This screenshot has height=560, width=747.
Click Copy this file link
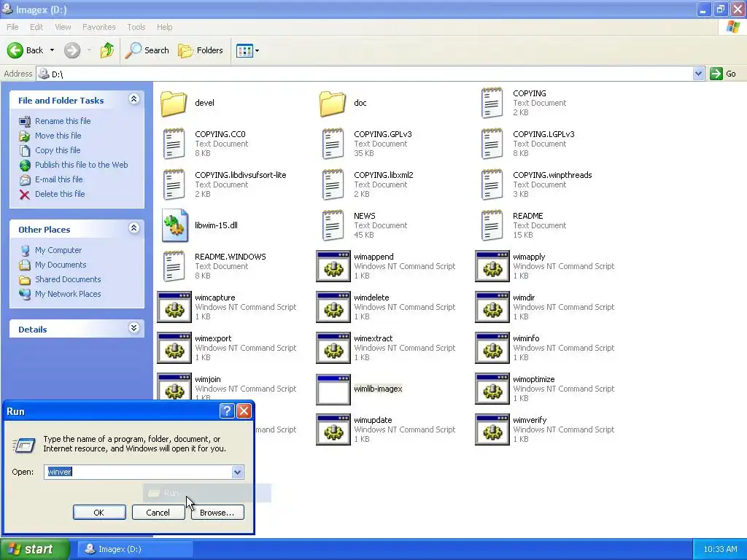[58, 150]
